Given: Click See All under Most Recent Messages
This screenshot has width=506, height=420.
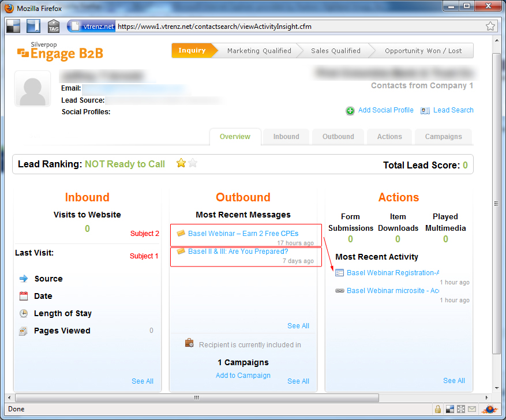Looking at the screenshot, I should [298, 326].
